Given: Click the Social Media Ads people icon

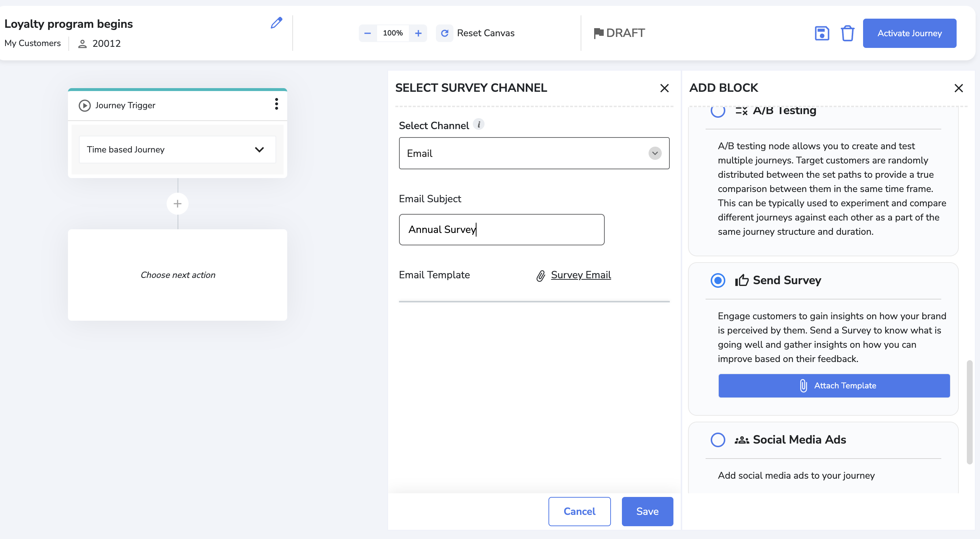Looking at the screenshot, I should point(741,440).
